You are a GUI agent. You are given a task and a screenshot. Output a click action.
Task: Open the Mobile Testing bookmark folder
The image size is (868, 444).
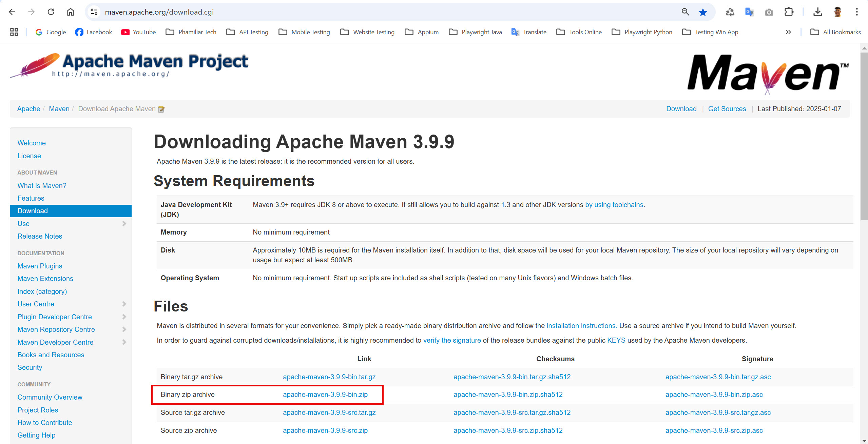pos(304,32)
